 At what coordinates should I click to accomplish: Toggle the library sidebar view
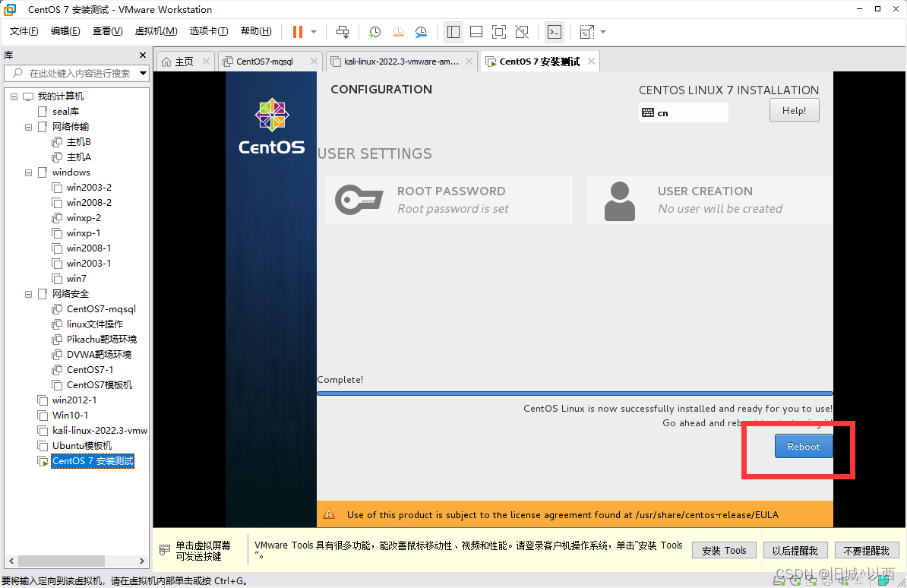[x=453, y=32]
